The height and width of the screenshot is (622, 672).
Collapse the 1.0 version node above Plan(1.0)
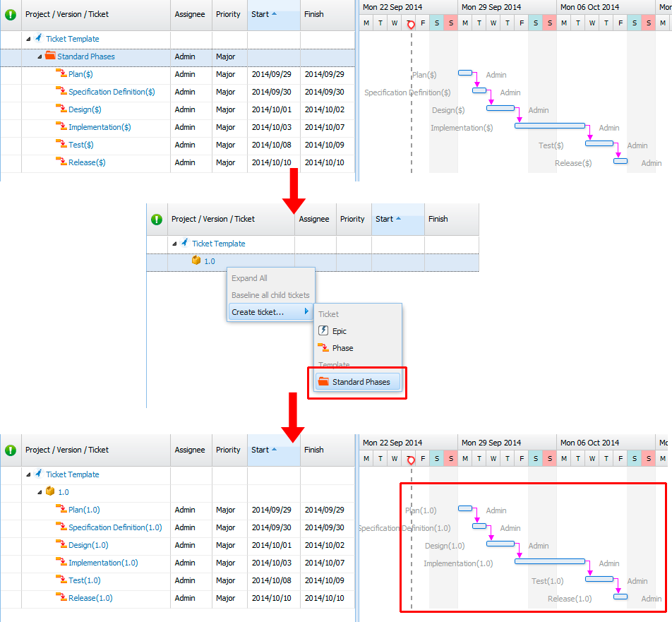40,492
